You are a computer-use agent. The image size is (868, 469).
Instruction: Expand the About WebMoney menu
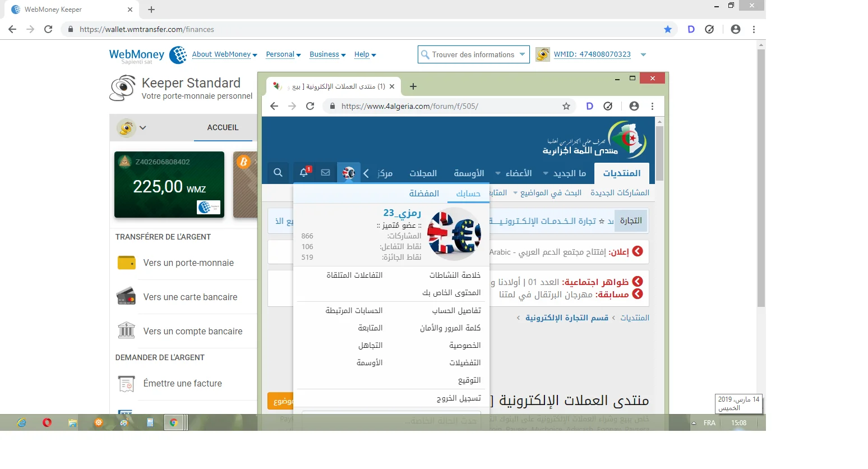pos(224,54)
